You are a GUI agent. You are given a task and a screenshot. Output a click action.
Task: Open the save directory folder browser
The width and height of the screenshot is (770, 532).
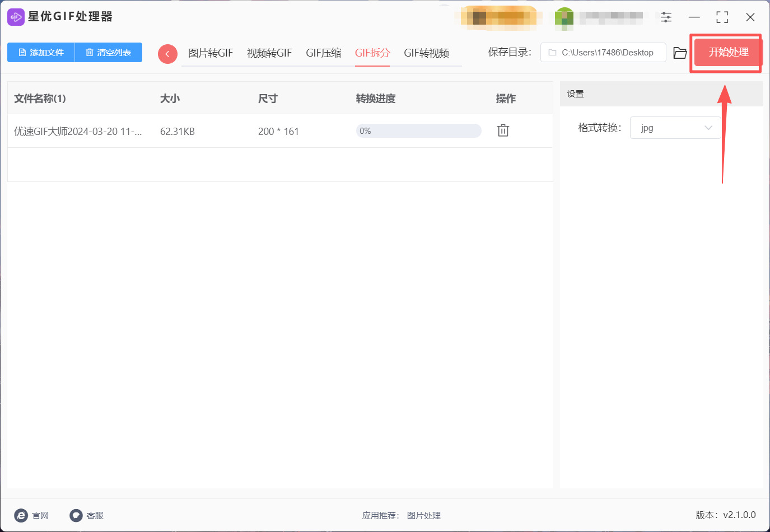coord(680,53)
